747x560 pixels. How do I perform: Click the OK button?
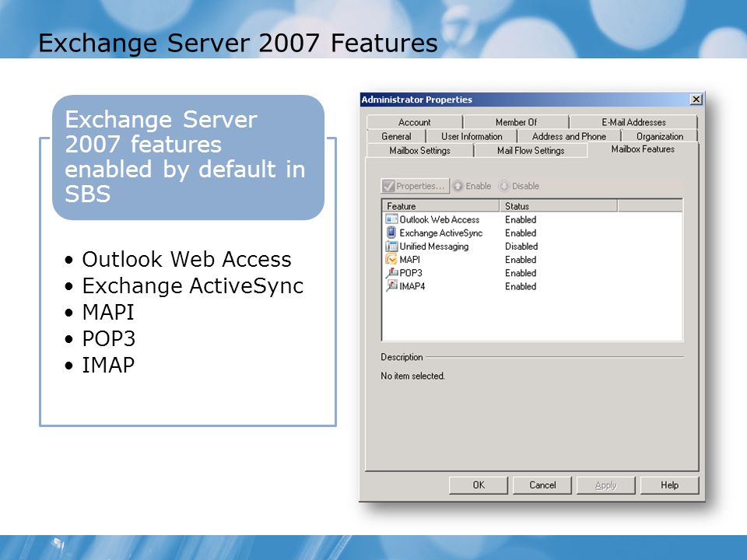(479, 485)
